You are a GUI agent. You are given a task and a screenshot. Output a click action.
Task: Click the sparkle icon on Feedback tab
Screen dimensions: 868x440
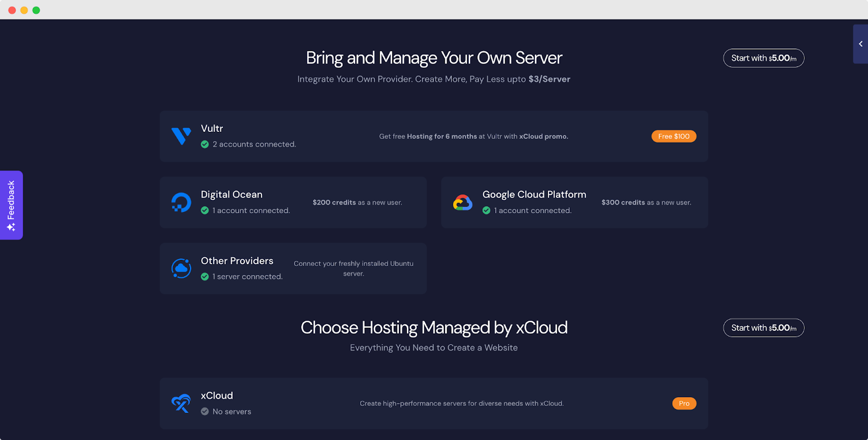point(11,227)
